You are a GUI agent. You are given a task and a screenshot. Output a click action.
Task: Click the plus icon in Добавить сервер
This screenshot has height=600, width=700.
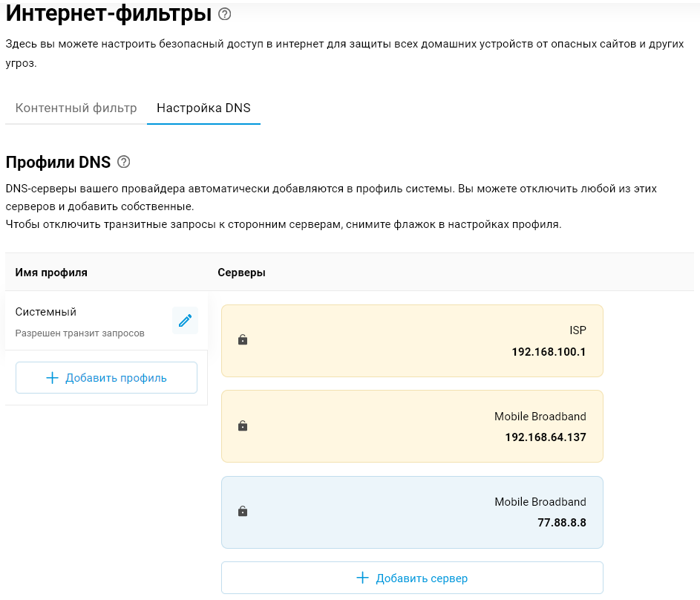pyautogui.click(x=362, y=578)
